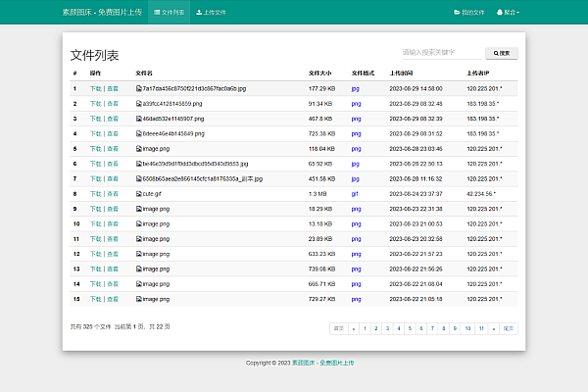
Task: Click the file icon in row 6
Action: (x=139, y=164)
